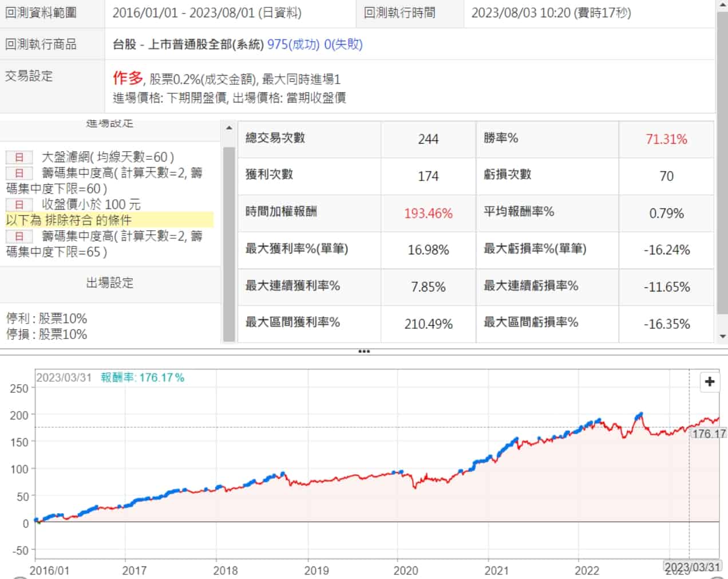The height and width of the screenshot is (579, 728).
Task: Click the 2023/03/31 date marker on x-axis
Action: (691, 567)
